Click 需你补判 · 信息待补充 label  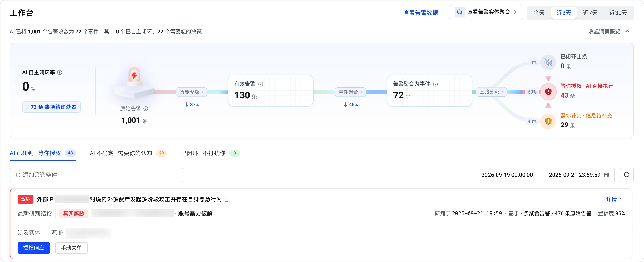pos(586,116)
